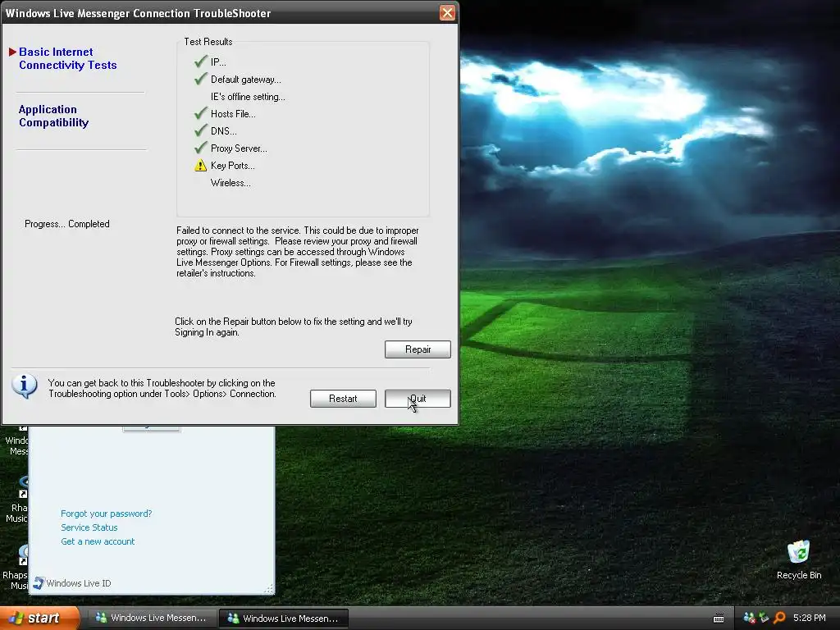Image resolution: width=840 pixels, height=630 pixels.
Task: Click the on-screen keyboard icon in taskbar
Action: click(719, 619)
